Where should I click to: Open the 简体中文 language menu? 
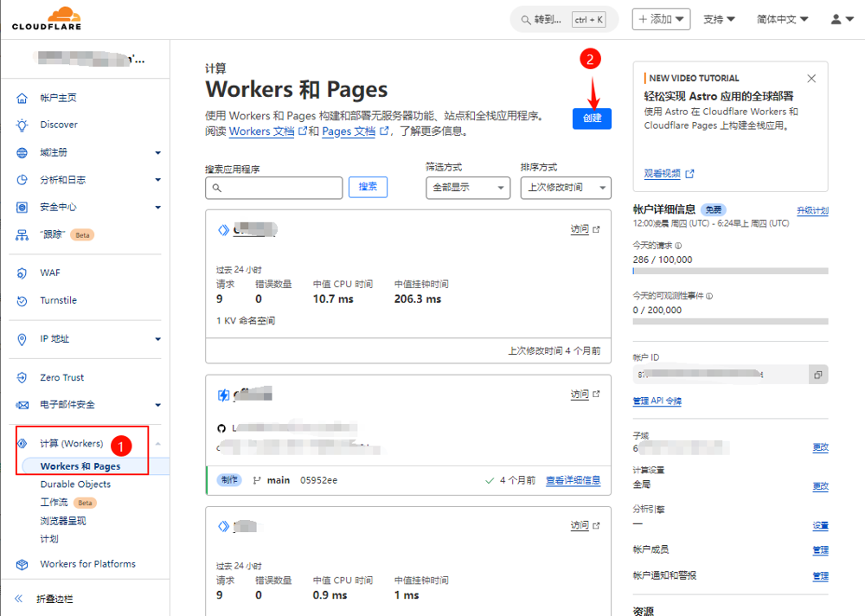[x=782, y=19]
